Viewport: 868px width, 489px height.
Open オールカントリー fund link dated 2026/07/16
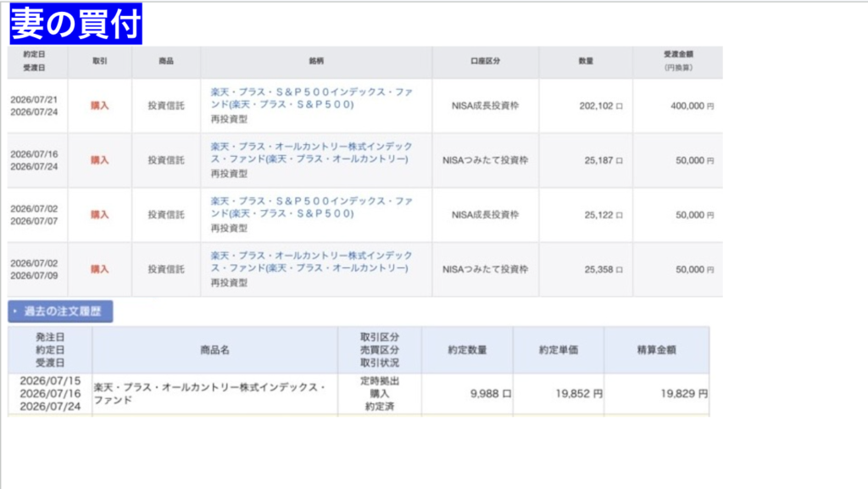click(x=311, y=153)
